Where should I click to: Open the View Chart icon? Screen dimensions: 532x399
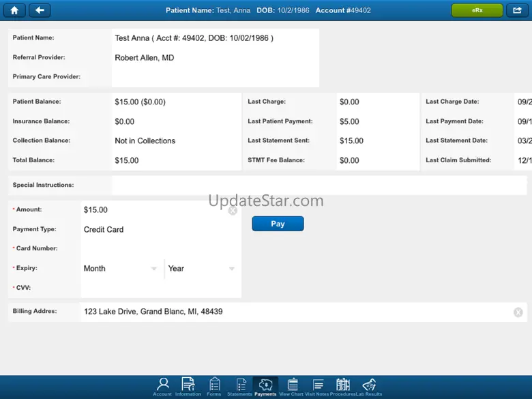(x=292, y=386)
